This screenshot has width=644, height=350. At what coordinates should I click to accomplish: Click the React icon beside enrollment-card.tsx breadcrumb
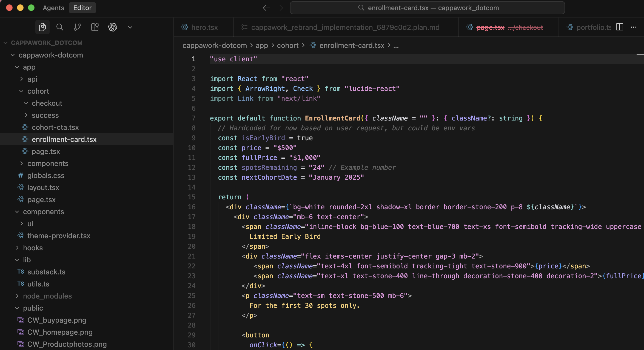coord(312,45)
